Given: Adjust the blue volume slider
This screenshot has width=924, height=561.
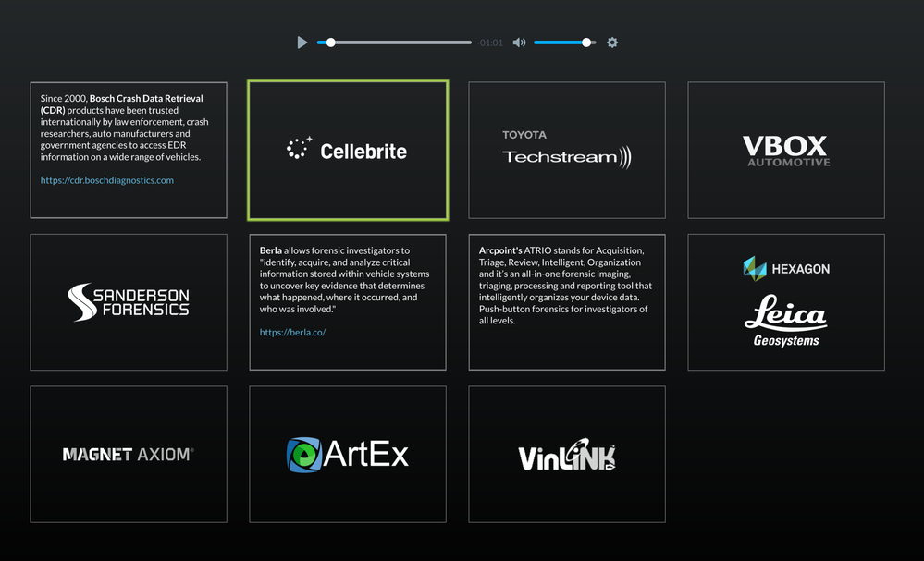Looking at the screenshot, I should [564, 43].
